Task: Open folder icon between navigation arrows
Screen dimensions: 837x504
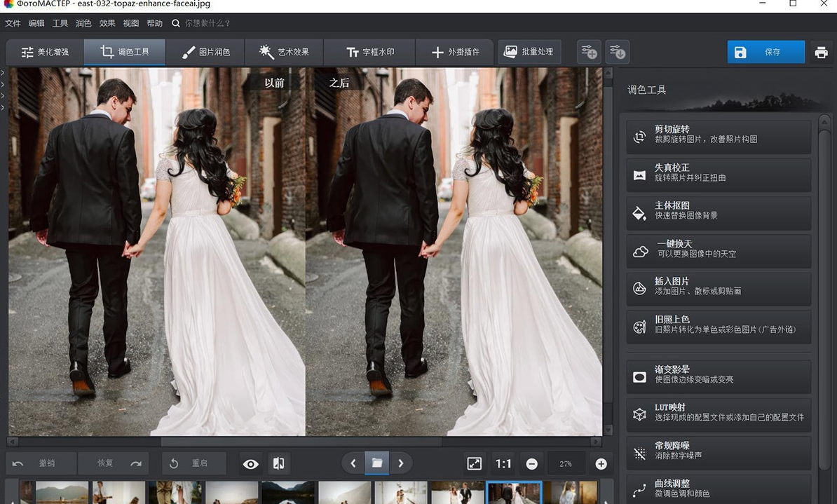Action: pyautogui.click(x=377, y=463)
